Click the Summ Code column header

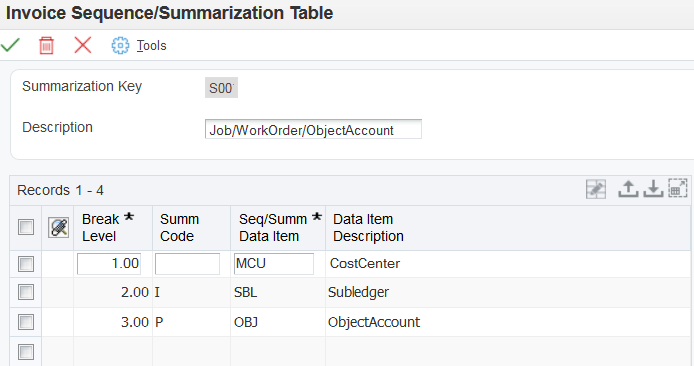click(x=192, y=227)
